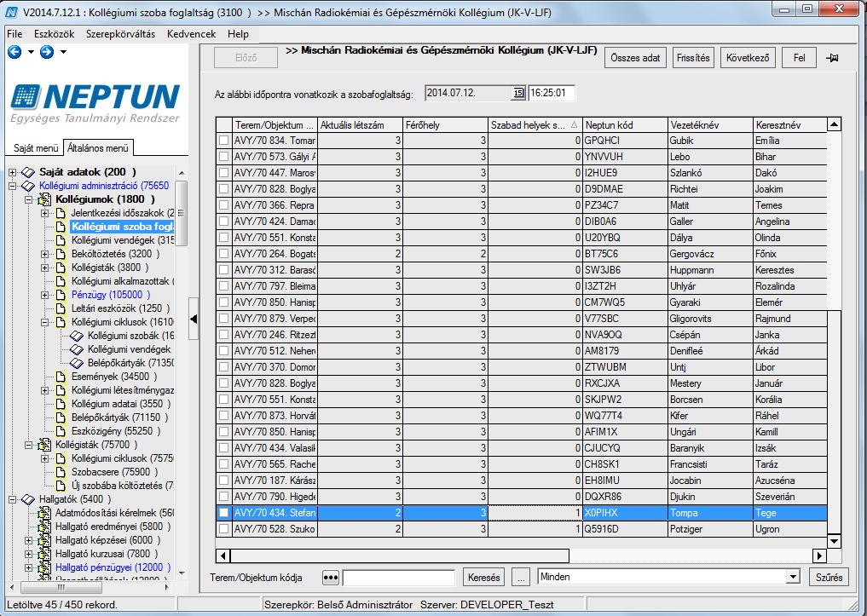Collapse the Kollégiumi adminisztráció tree node
The height and width of the screenshot is (616, 867).
12,187
